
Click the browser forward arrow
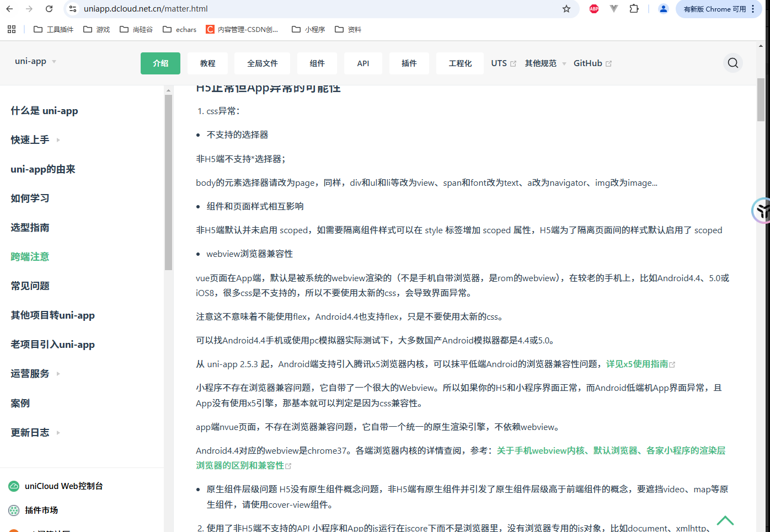pyautogui.click(x=29, y=9)
